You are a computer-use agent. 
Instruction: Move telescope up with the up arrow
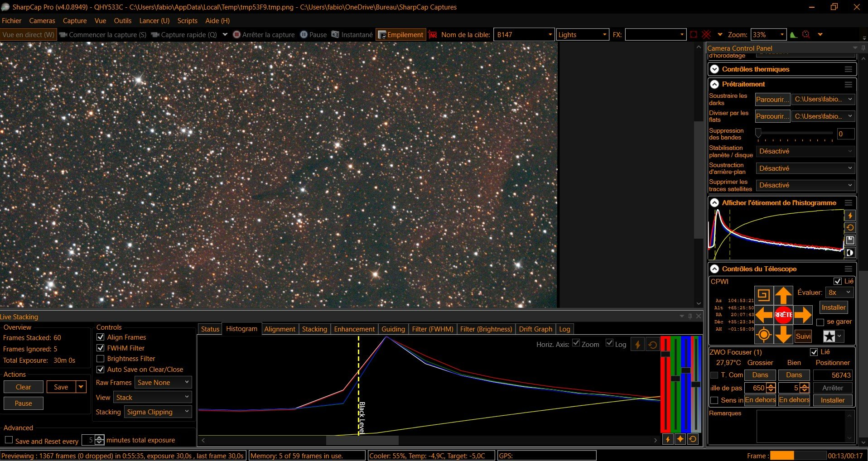(x=783, y=295)
